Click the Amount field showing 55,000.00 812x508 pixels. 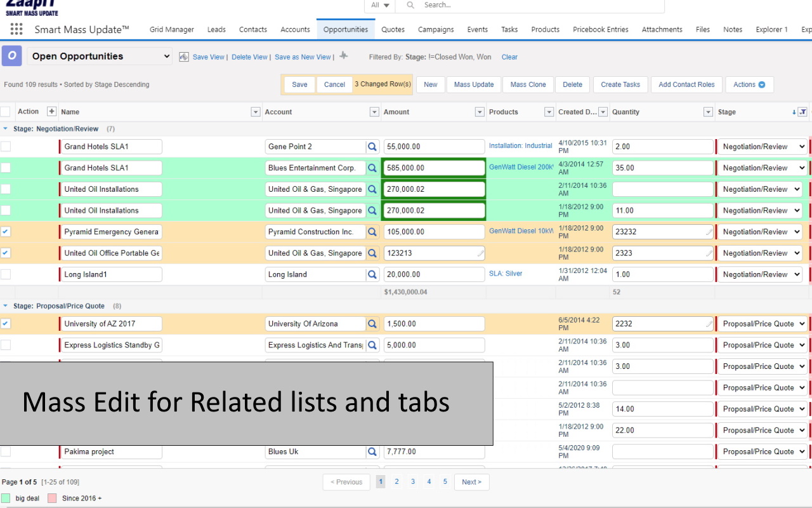tap(434, 147)
